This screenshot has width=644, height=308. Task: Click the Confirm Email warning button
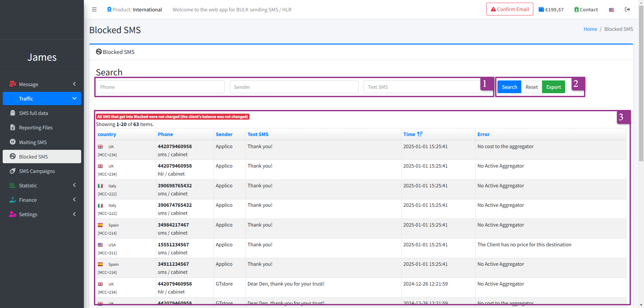(x=509, y=9)
